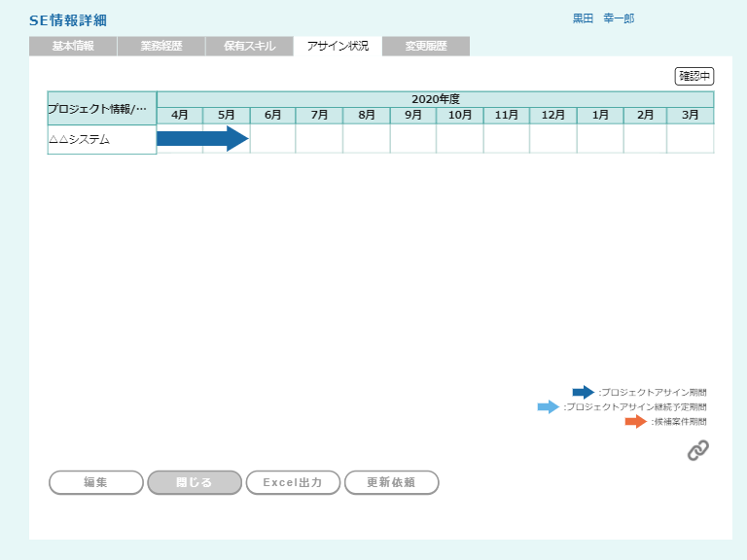This screenshot has height=560, width=747.
Task: Open the 変更履歴 tab
Action: click(x=426, y=47)
